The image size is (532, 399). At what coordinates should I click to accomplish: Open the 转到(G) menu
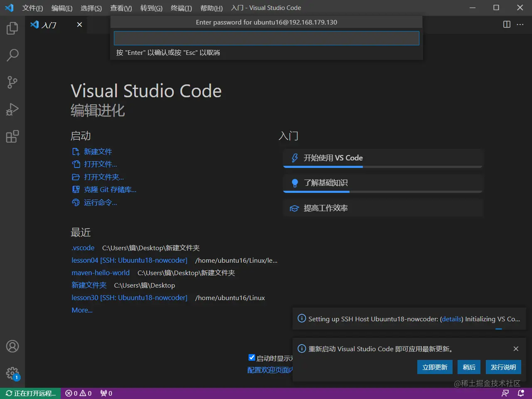click(151, 8)
